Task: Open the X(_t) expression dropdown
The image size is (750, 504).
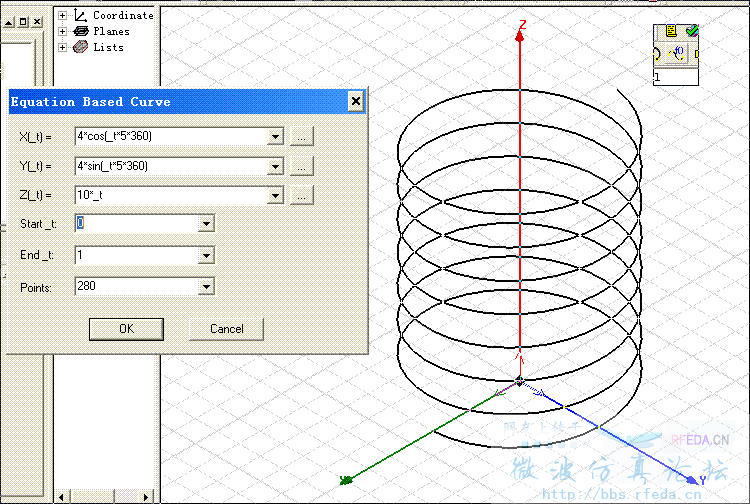Action: point(275,137)
